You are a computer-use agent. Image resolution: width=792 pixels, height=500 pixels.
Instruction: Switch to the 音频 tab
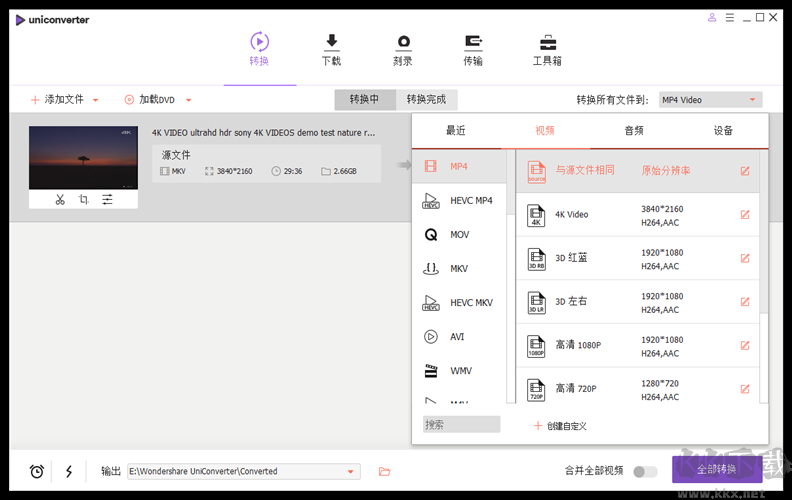click(x=634, y=130)
